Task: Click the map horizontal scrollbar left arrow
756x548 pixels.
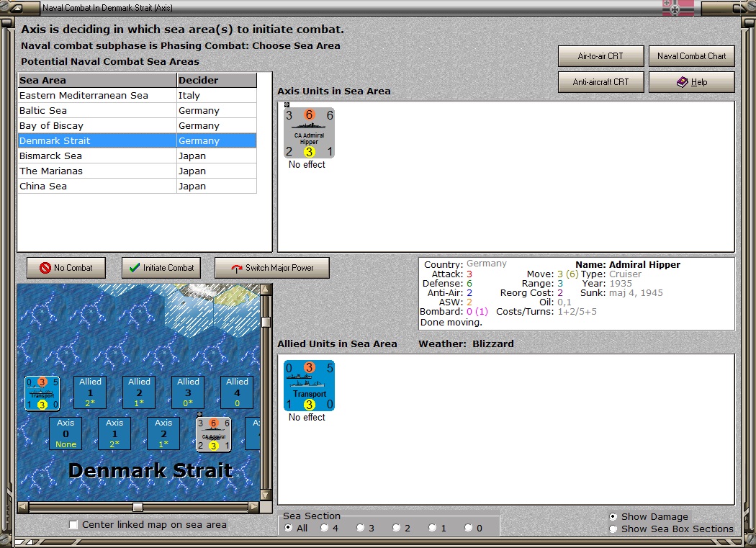Action: coord(22,507)
